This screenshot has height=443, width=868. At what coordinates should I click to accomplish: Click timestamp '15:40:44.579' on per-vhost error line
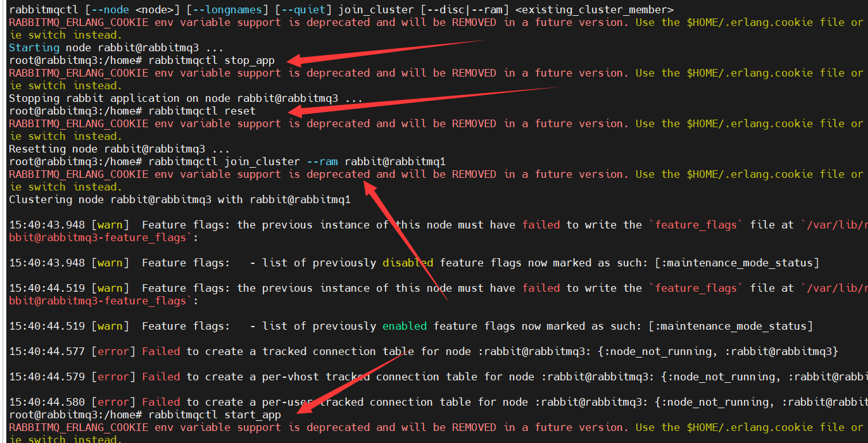click(47, 377)
